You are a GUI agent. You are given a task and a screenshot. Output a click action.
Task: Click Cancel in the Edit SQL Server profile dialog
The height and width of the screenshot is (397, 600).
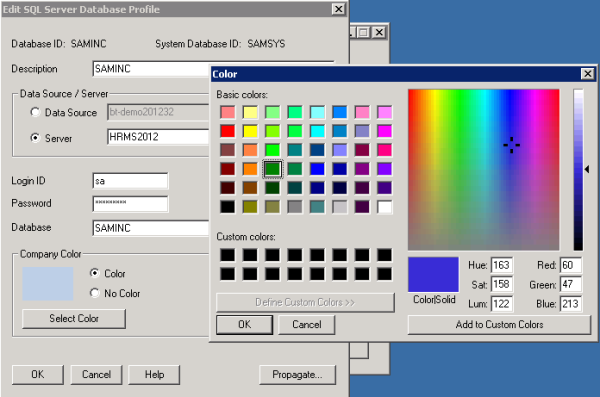96,374
